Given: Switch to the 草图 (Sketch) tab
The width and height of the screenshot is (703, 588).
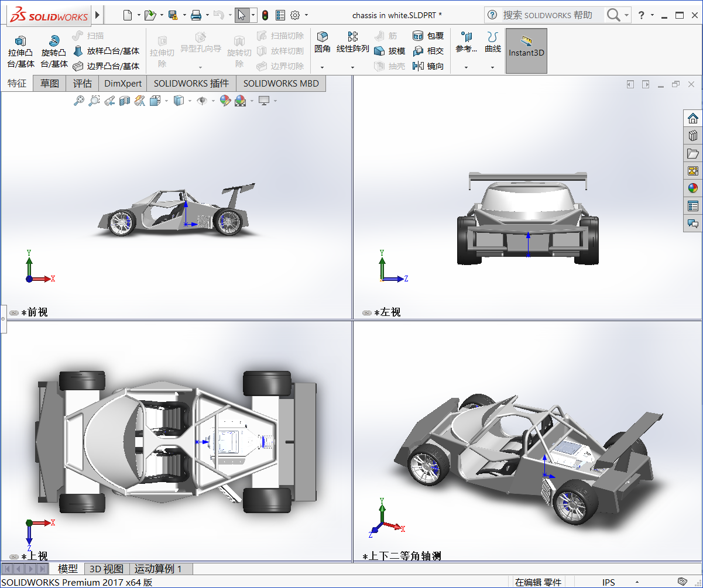Looking at the screenshot, I should (50, 83).
